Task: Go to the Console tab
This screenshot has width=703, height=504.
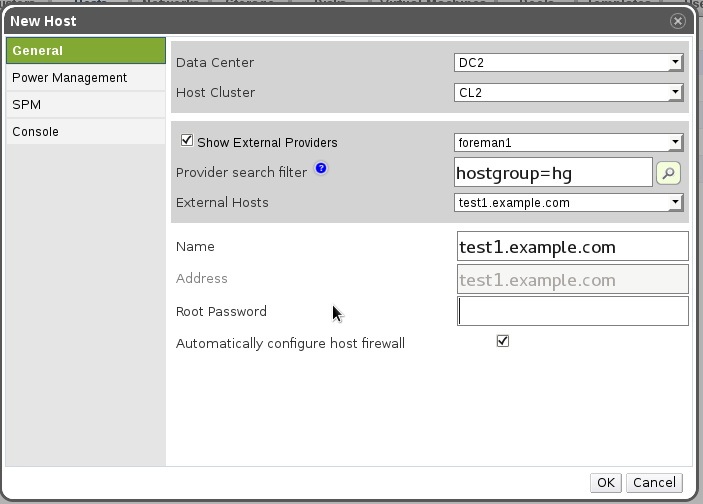Action: click(x=85, y=132)
